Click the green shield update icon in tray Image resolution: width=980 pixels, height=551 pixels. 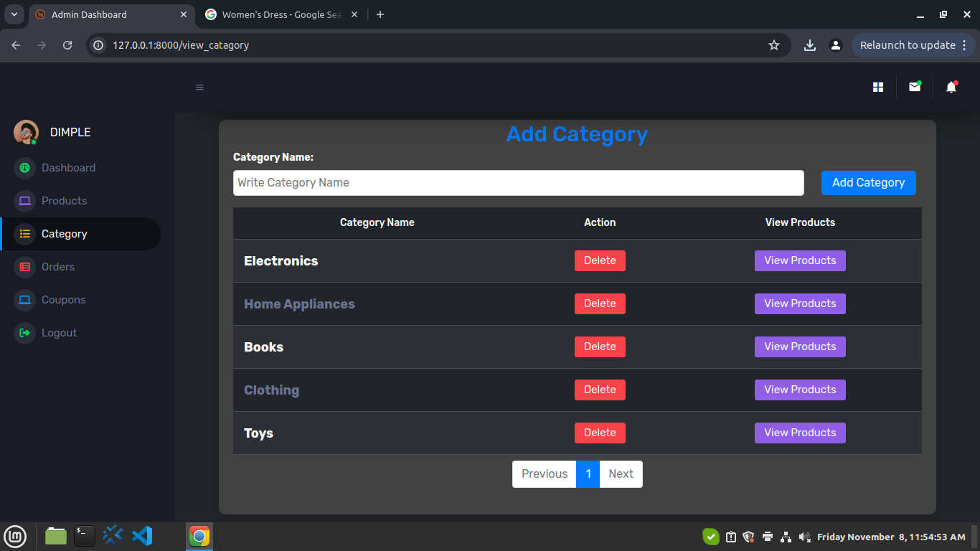(710, 536)
